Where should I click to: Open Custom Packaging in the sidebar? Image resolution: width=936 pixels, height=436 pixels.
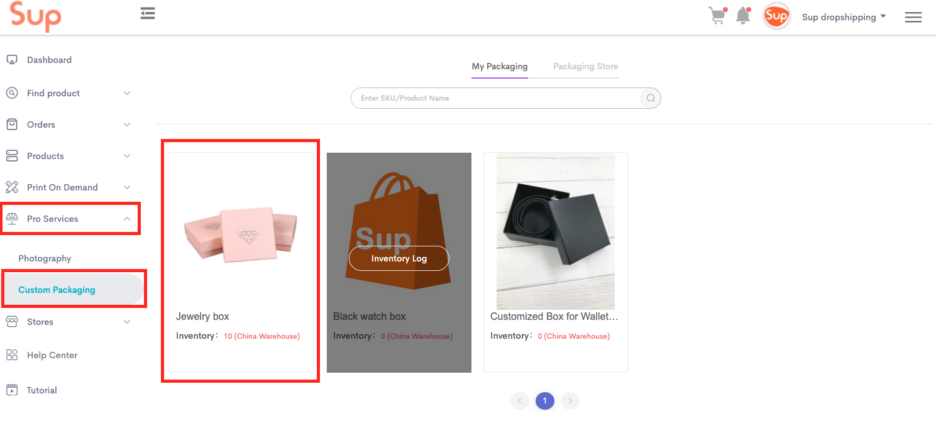(x=57, y=290)
